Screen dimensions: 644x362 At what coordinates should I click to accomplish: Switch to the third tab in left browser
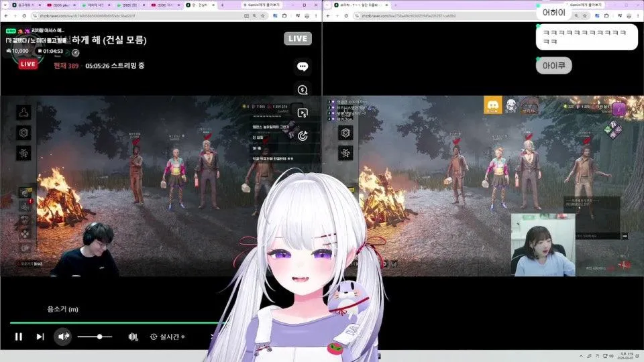pyautogui.click(x=95, y=5)
